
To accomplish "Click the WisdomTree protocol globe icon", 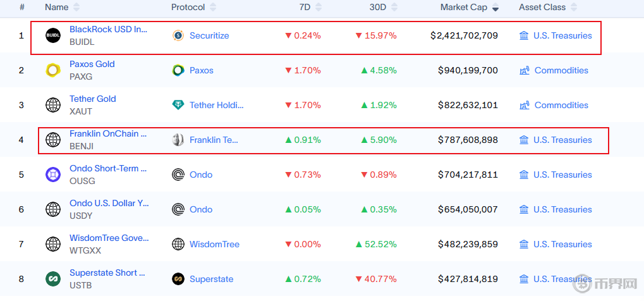I will coord(178,244).
